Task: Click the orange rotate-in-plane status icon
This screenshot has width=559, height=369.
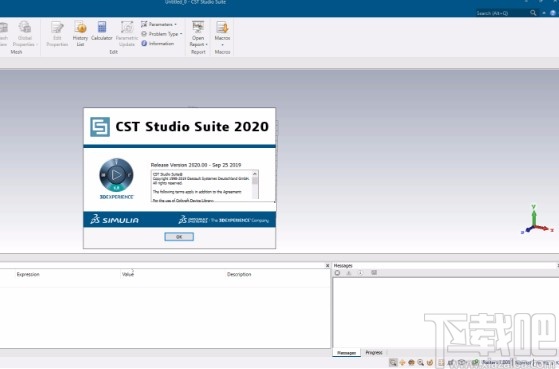Action: click(x=430, y=362)
